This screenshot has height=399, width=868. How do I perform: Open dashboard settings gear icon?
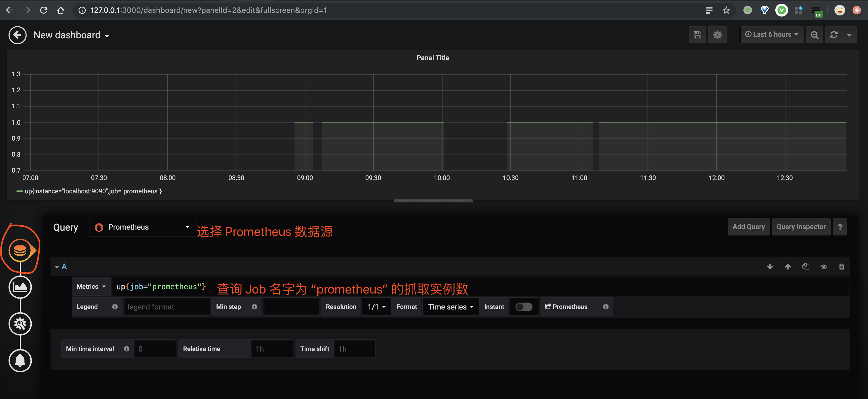coord(718,35)
